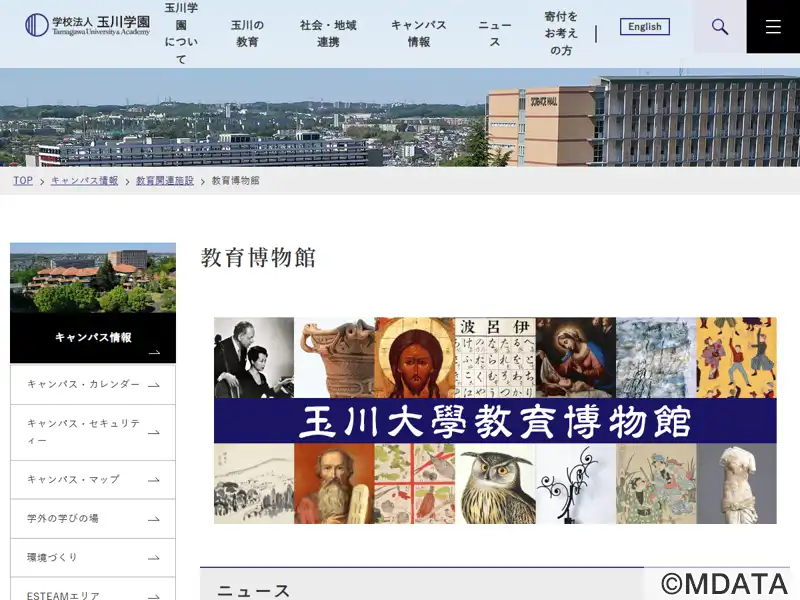Click arrow next to 環境づくり
The height and width of the screenshot is (600, 800).
(154, 558)
